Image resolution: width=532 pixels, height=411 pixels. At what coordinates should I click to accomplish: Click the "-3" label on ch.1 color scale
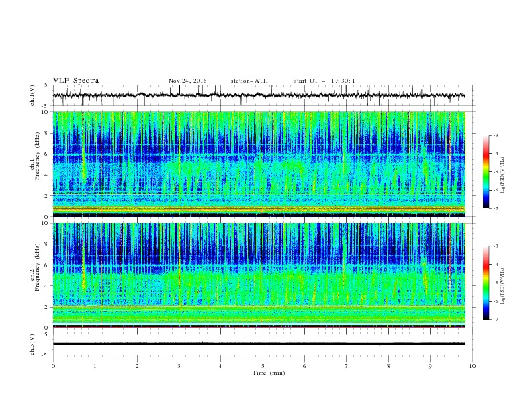coord(495,135)
